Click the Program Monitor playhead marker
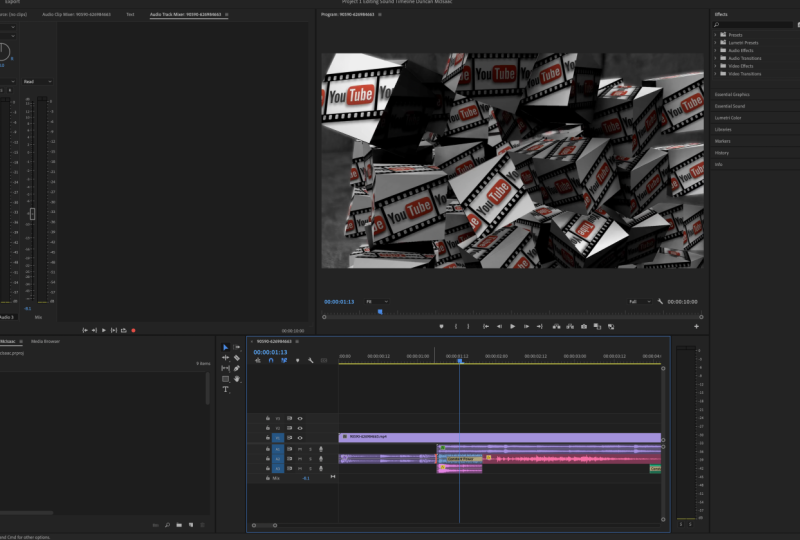This screenshot has width=800, height=540. [x=380, y=311]
